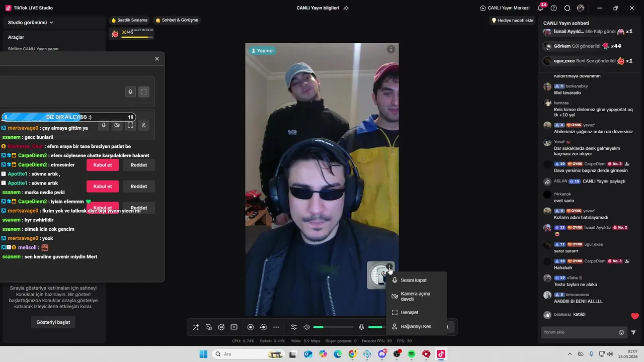Click the Windows Start button
Screen dimensions: 644x362
(203, 354)
